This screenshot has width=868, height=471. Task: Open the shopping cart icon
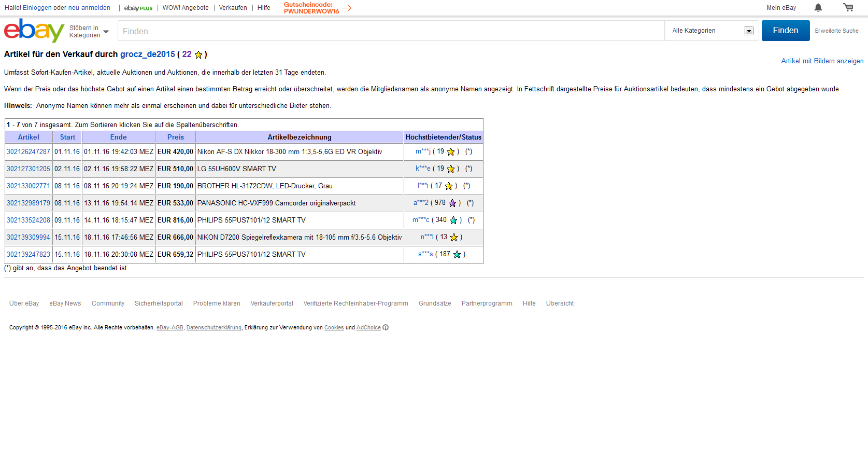click(x=848, y=7)
